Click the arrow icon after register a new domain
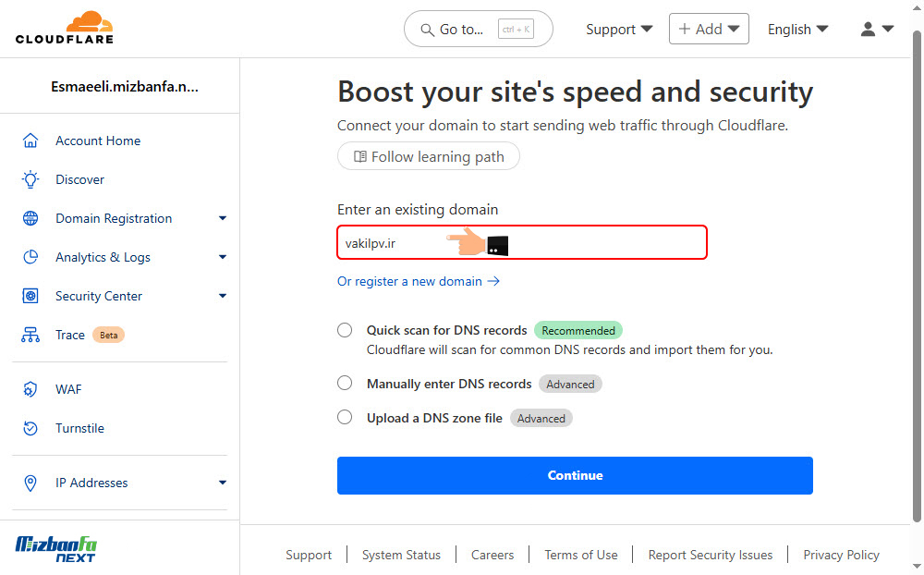 (x=493, y=281)
